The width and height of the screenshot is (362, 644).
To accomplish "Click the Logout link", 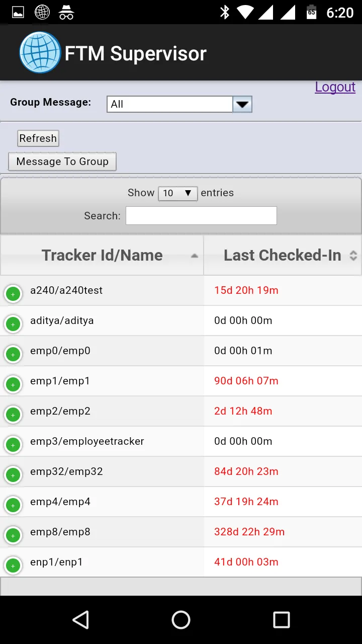I will tap(335, 87).
